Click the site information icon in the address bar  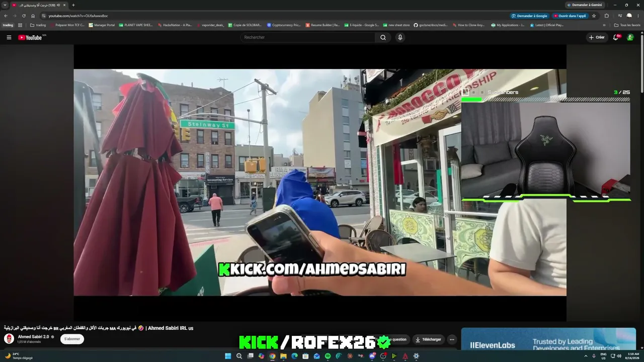click(x=43, y=16)
